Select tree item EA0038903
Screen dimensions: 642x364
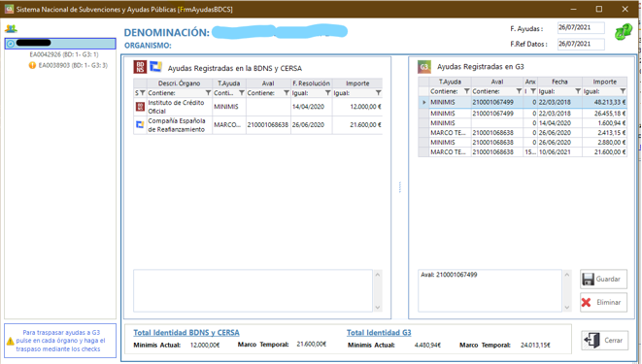pos(73,65)
